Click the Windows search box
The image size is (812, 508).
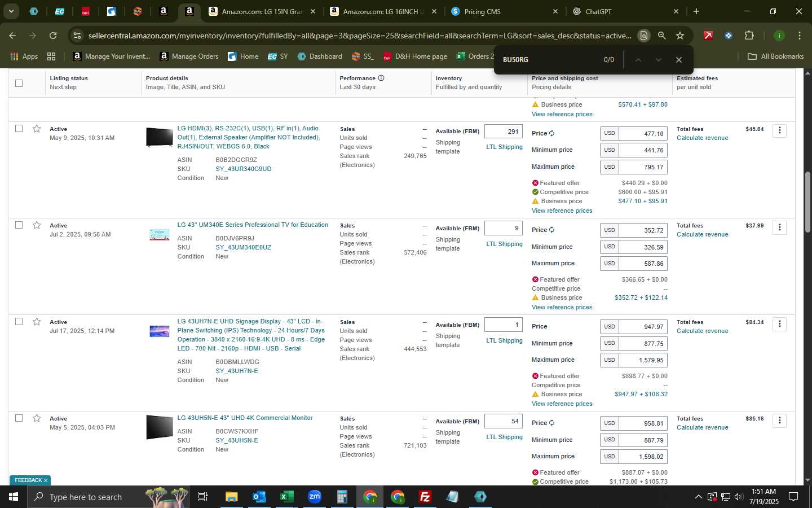pos(107,497)
